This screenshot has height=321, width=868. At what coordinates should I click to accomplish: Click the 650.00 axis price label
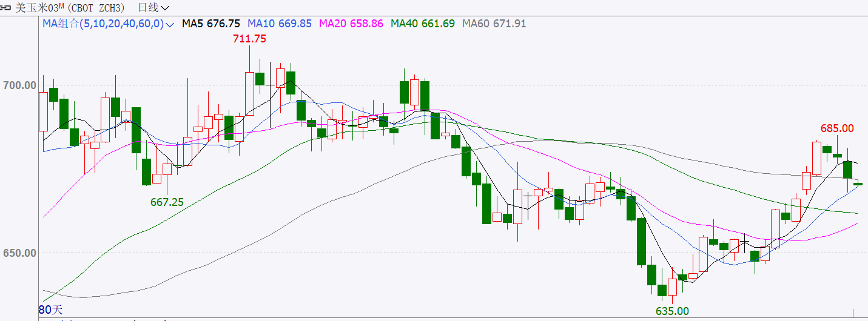coord(20,253)
